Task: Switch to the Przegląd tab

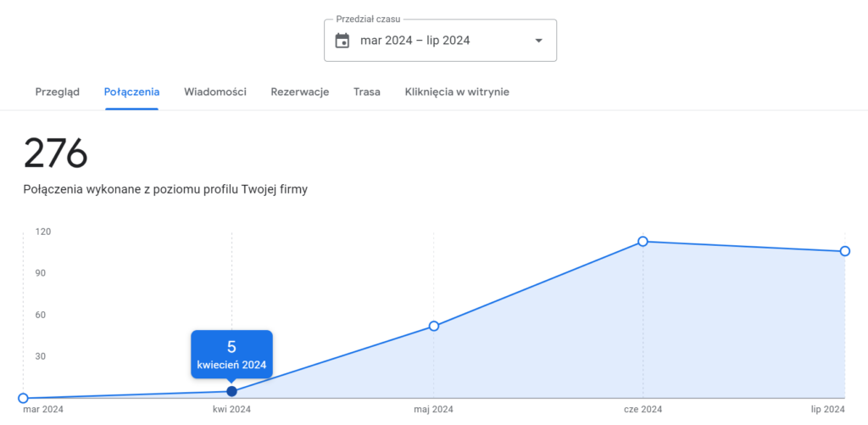Action: (58, 92)
